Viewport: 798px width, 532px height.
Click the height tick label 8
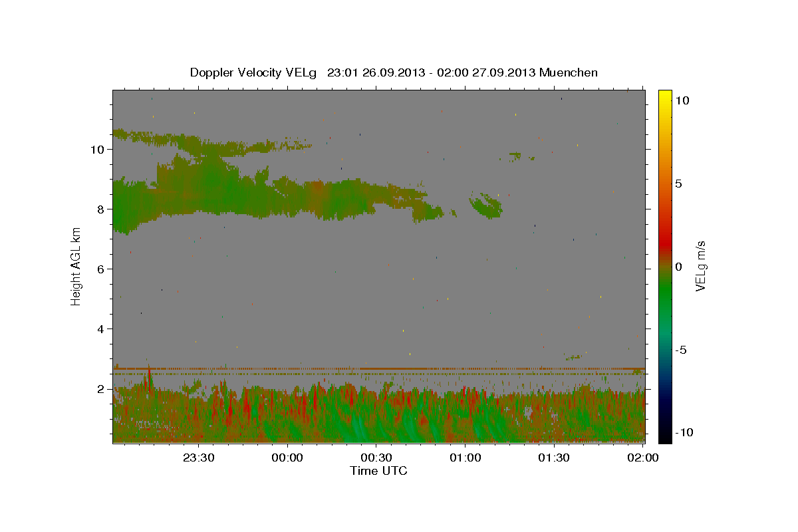pyautogui.click(x=102, y=209)
